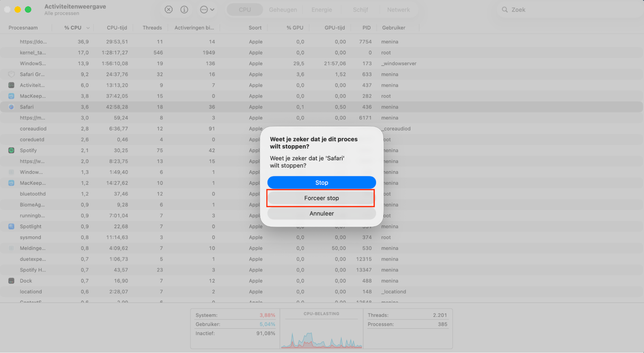Click the more options ellipsis icon

coord(204,9)
